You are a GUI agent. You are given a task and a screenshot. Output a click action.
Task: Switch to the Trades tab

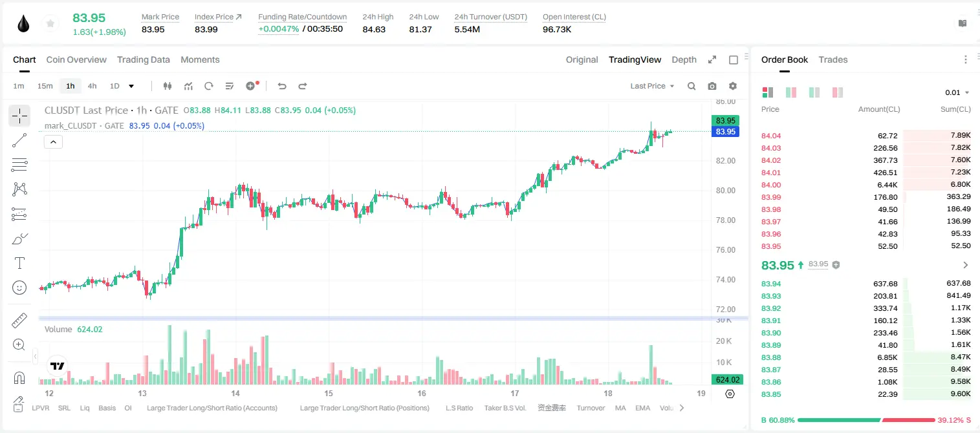(x=833, y=59)
